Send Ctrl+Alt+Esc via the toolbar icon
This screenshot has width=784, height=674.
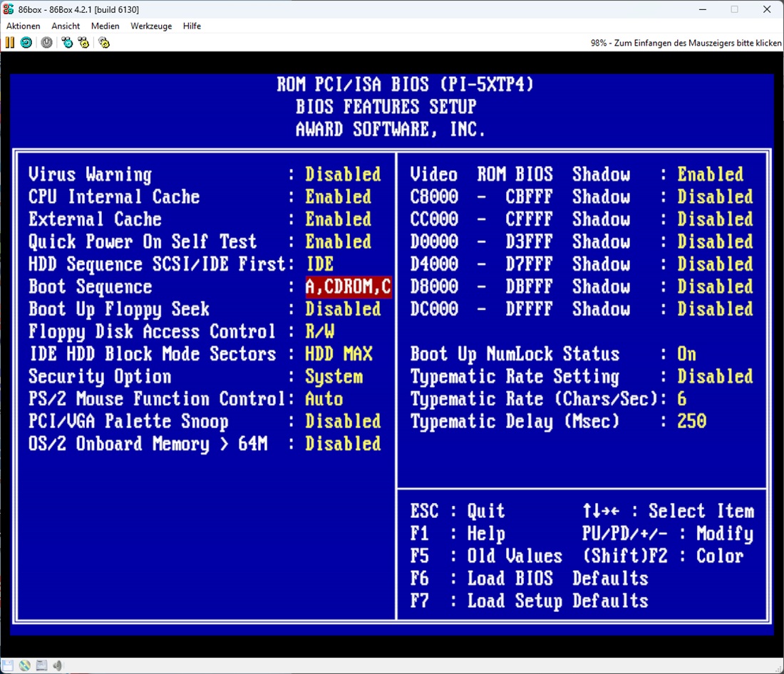83,43
